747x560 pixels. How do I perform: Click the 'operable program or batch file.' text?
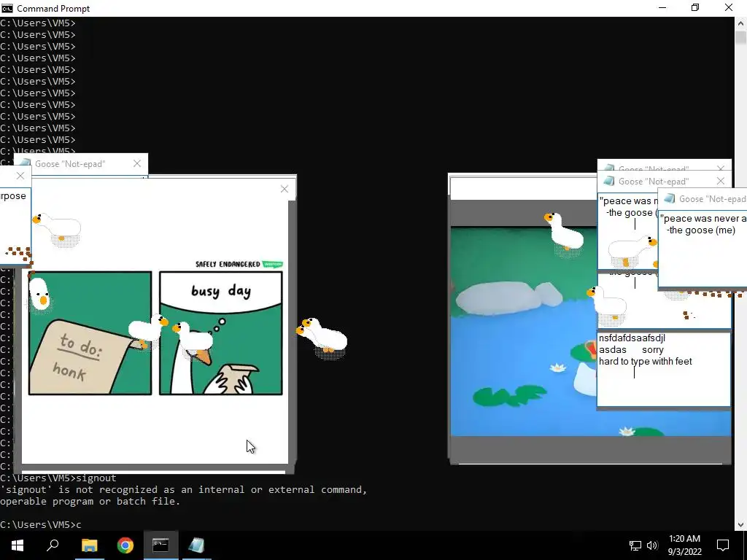pyautogui.click(x=90, y=502)
